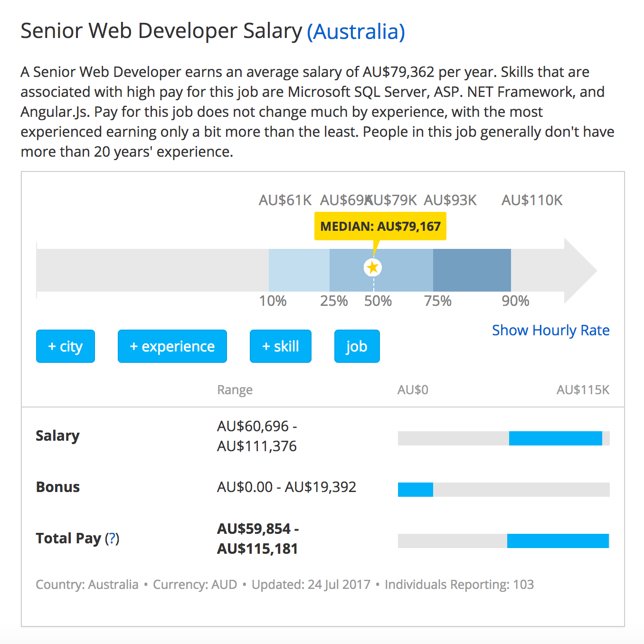The image size is (644, 644).
Task: Click the job button
Action: (x=357, y=346)
